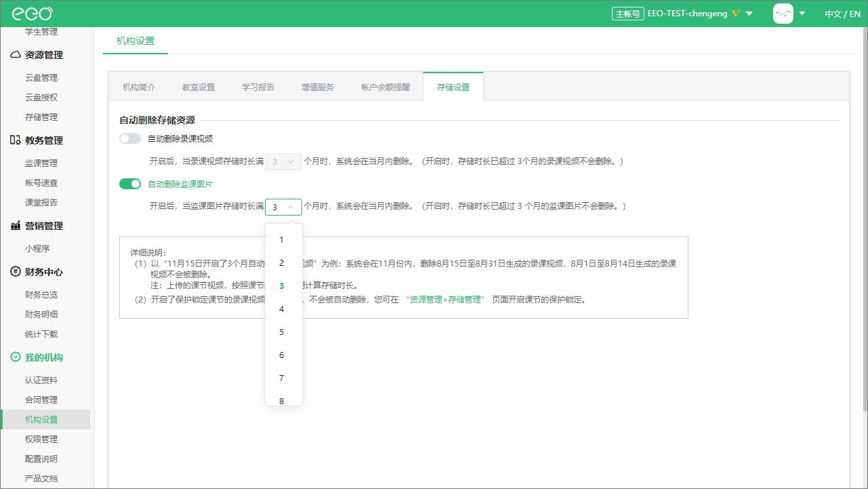The image size is (868, 489).
Task: Select the 存储设置 tab
Action: (x=453, y=87)
